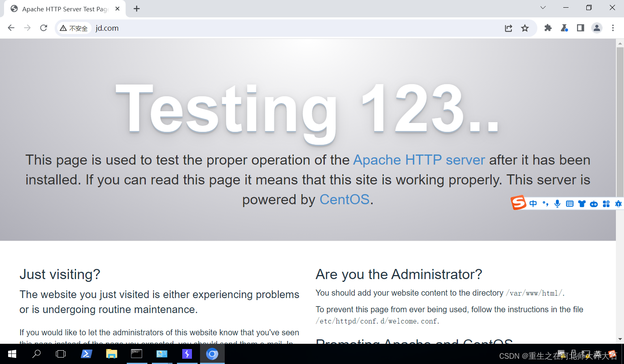Toggle Chinese/English mode 中 in Sogou bar

pos(533,203)
